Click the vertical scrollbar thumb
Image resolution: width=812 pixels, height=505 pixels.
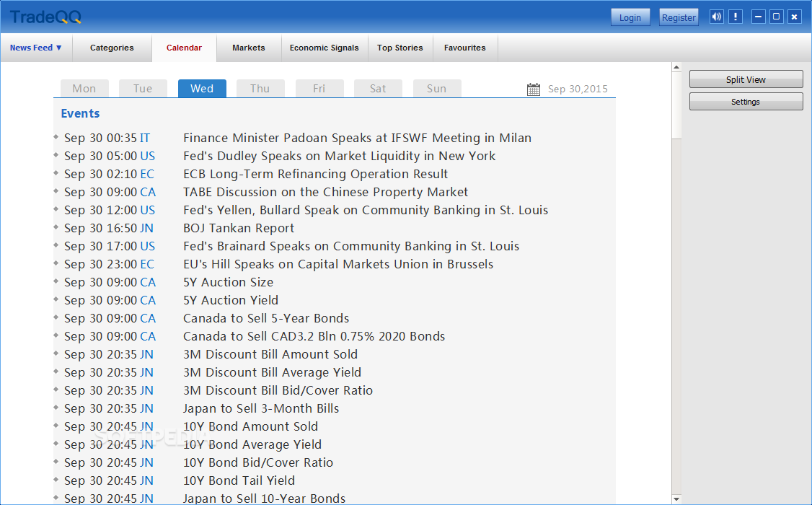tap(676, 105)
